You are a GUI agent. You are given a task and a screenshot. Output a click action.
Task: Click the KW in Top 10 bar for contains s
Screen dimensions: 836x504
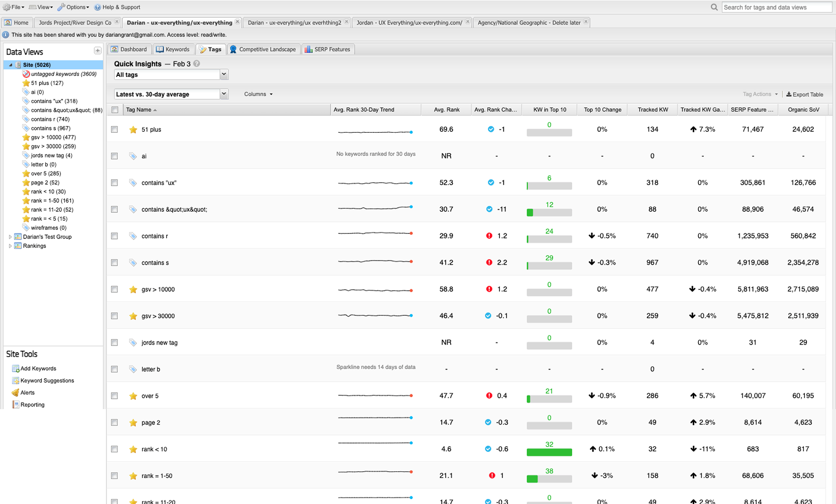click(x=549, y=266)
